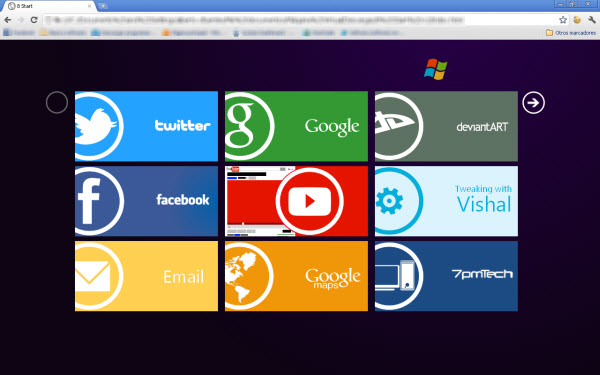Open the Facebook tile
Image resolution: width=600 pixels, height=375 pixels.
146,201
